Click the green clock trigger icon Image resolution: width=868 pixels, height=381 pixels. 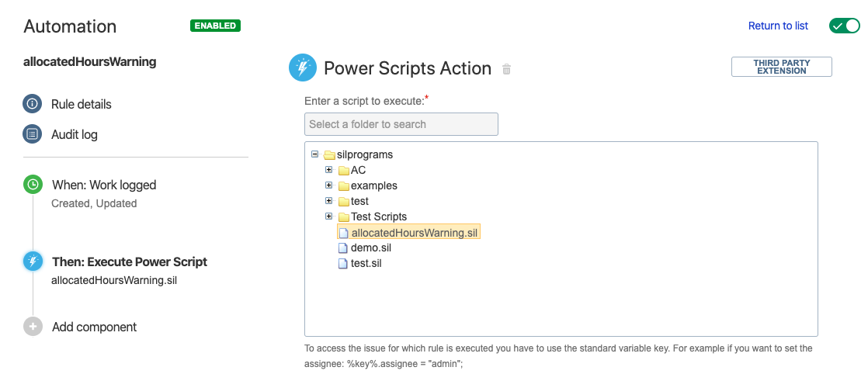point(33,185)
